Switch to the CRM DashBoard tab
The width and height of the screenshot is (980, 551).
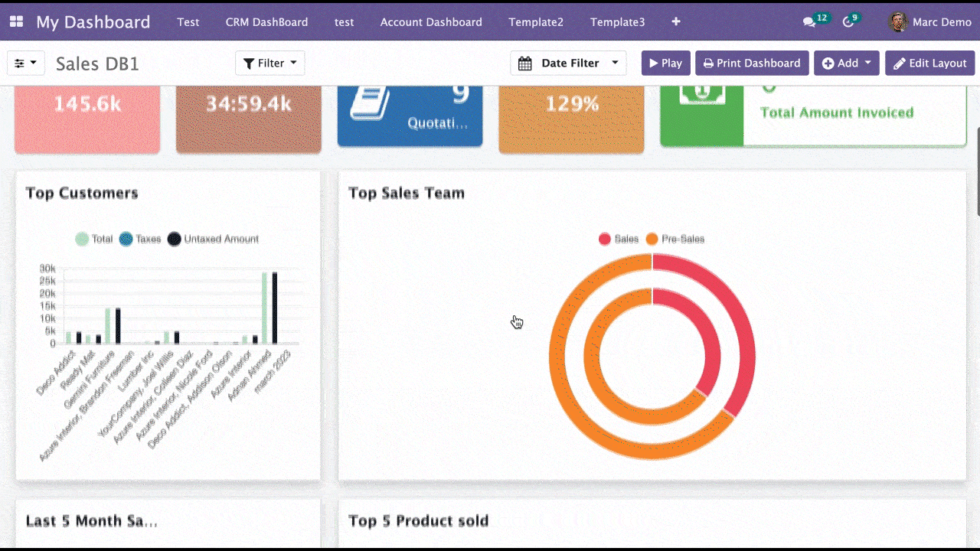pyautogui.click(x=266, y=22)
